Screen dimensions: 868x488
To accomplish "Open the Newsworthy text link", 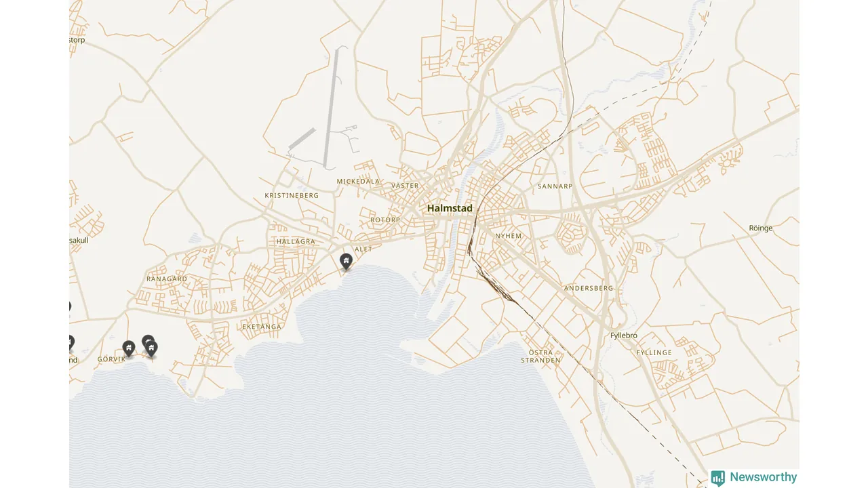I will (764, 477).
